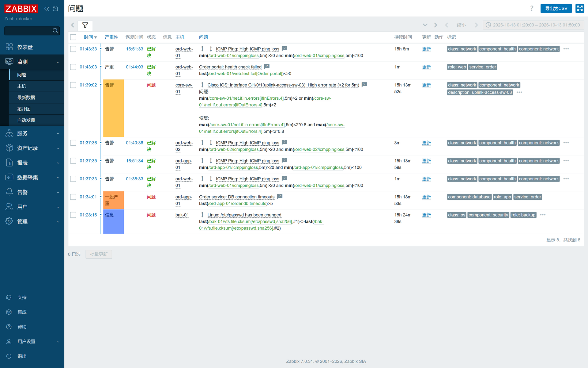
Task: Toggle the select-all checkbox in table header
Action: [x=73, y=37]
